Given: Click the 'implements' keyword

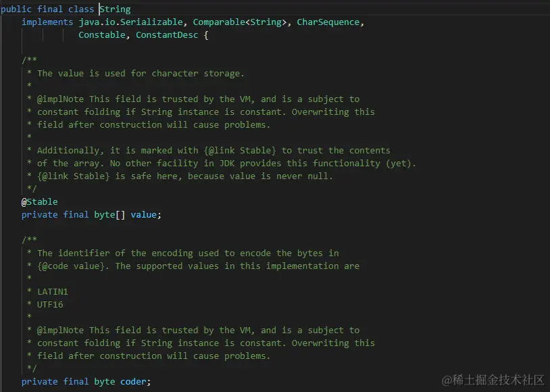Looking at the screenshot, I should [x=47, y=22].
